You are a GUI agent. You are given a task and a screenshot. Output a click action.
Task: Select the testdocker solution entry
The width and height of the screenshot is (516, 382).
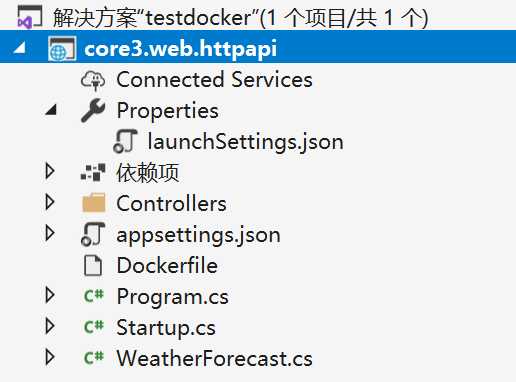click(x=240, y=17)
